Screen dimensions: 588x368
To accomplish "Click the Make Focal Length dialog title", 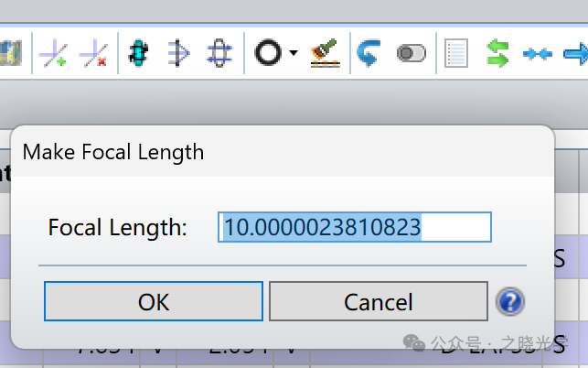I will click(x=113, y=151).
